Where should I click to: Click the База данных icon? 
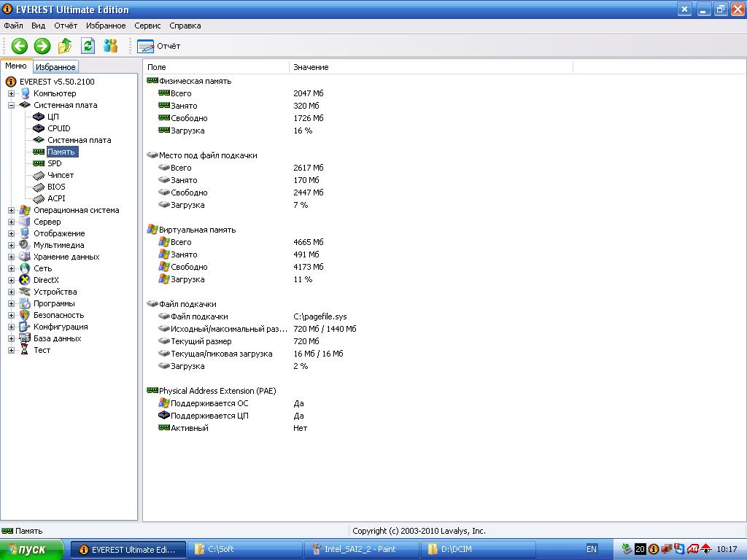[x=25, y=338]
